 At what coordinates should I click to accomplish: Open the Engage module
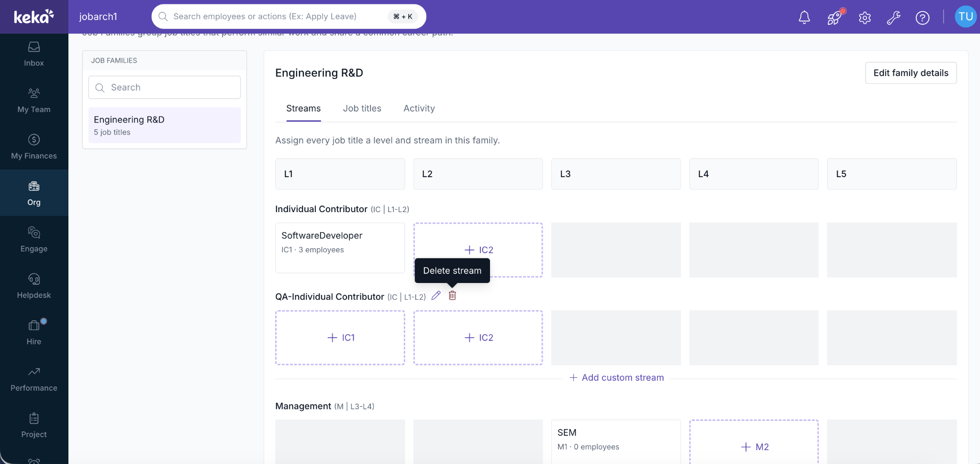tap(34, 240)
